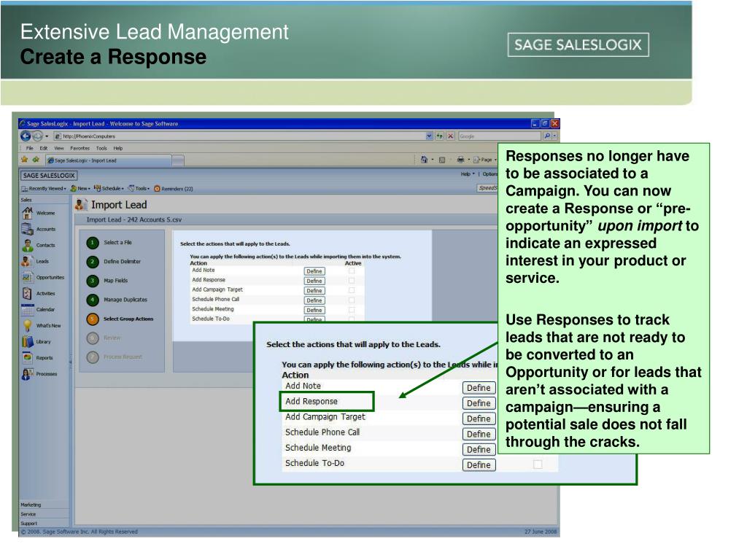
Task: Open the Recently Viewed dropdown
Action: [x=43, y=189]
